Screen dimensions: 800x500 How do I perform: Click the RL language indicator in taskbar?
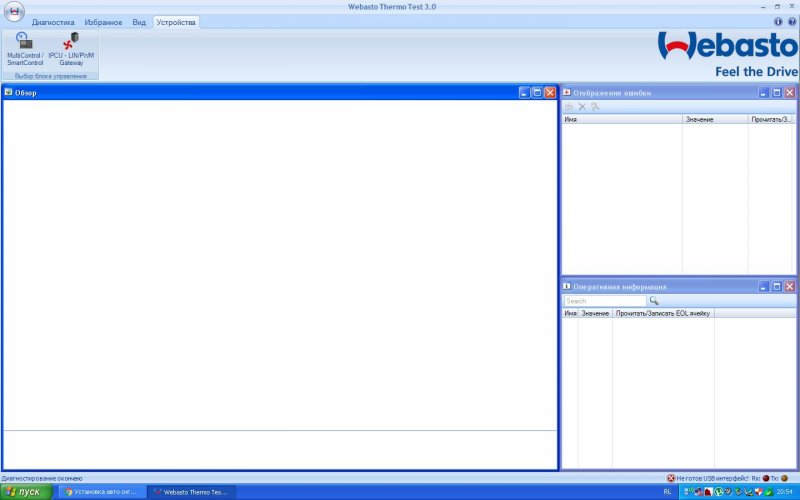[667, 492]
